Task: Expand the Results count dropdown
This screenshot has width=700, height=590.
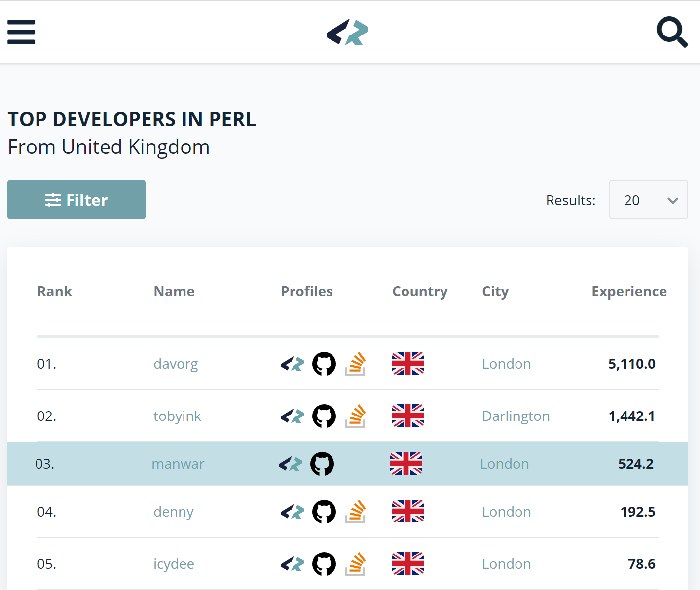Action: 649,200
